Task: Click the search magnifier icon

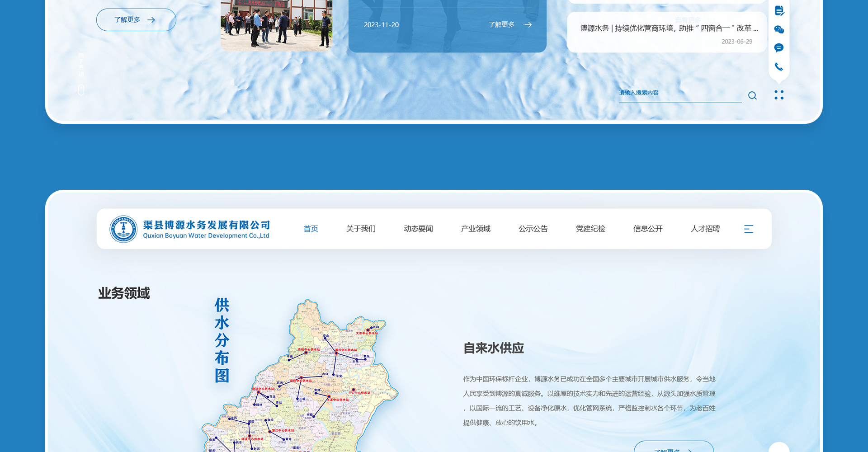Action: pyautogui.click(x=752, y=95)
